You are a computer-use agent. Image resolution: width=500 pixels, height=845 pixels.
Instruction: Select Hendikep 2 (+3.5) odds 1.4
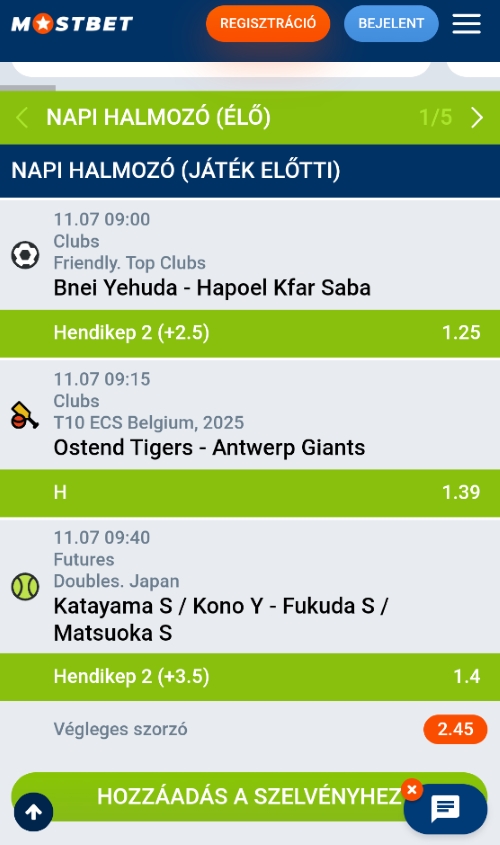pos(250,677)
